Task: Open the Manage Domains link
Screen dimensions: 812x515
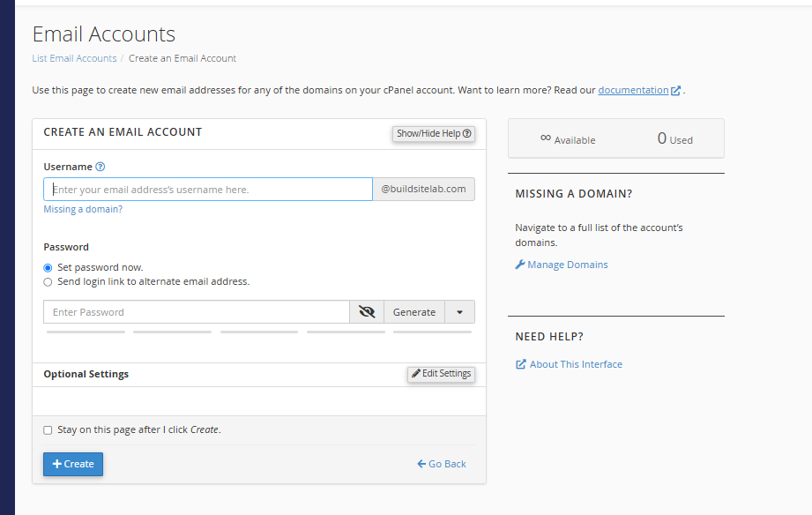Action: [x=562, y=265]
